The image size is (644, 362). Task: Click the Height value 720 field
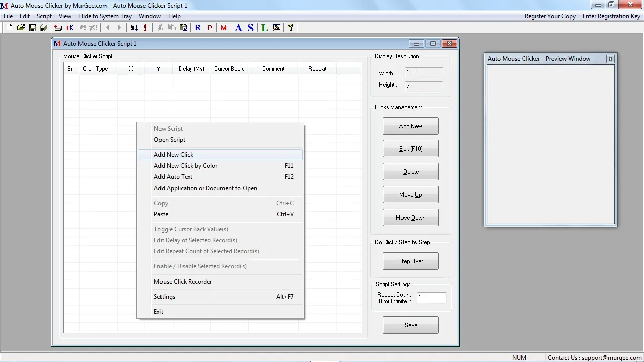pyautogui.click(x=423, y=86)
